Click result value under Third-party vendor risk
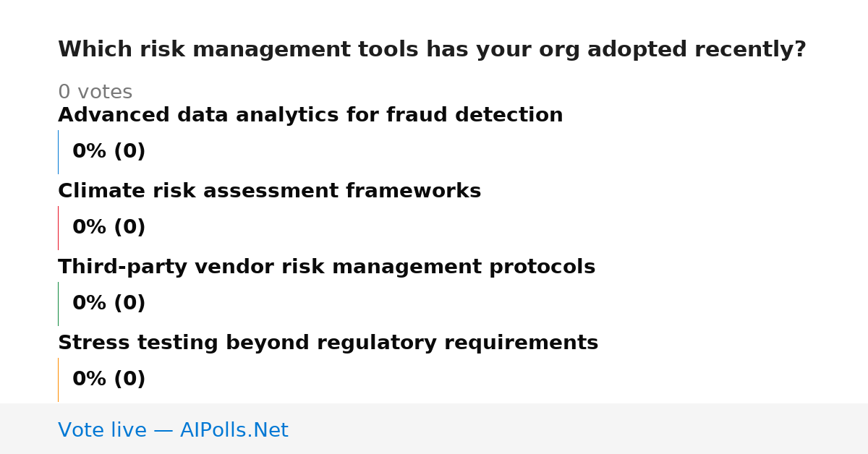This screenshot has height=454, width=868. [x=109, y=304]
